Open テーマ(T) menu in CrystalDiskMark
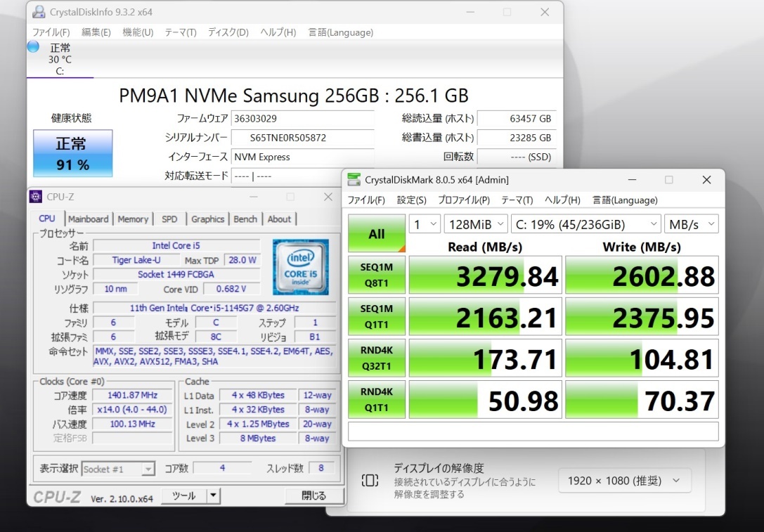This screenshot has height=532, width=764. 517,200
